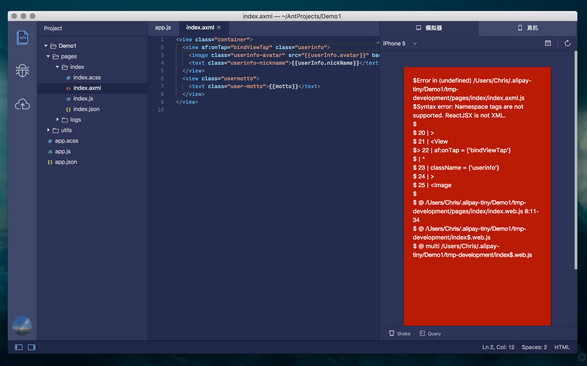Open index.json in the file tree

(x=86, y=109)
